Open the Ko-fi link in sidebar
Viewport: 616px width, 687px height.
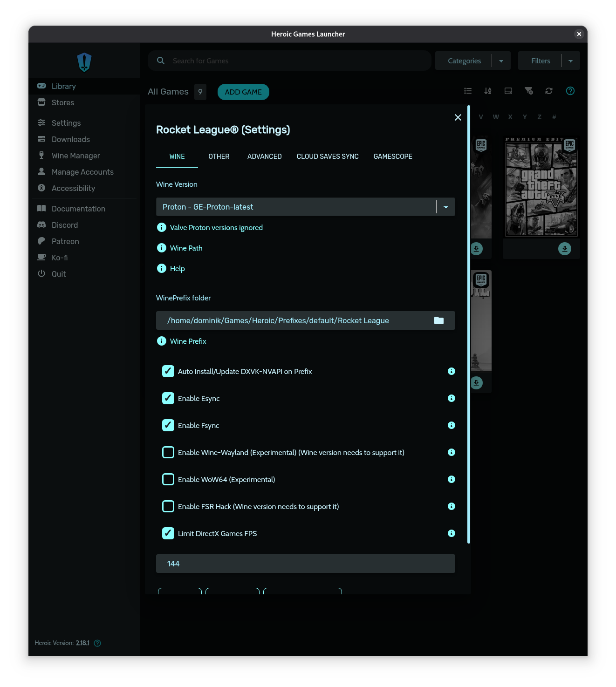point(84,258)
